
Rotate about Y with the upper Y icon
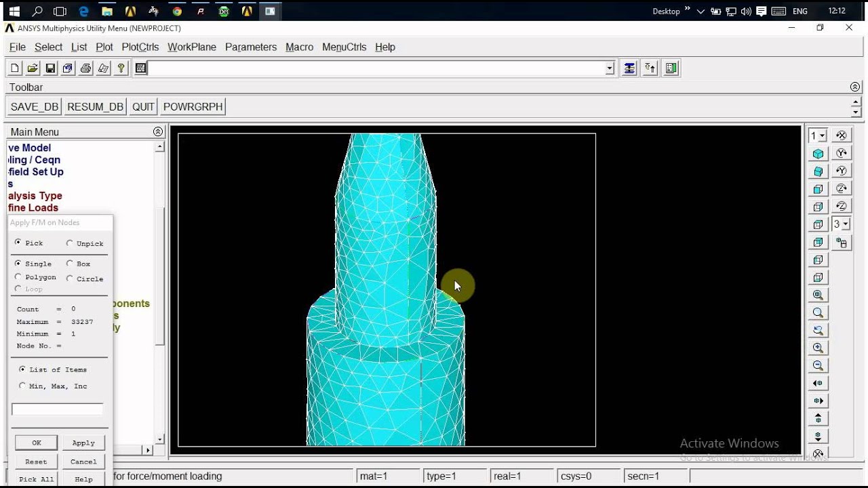point(842,153)
